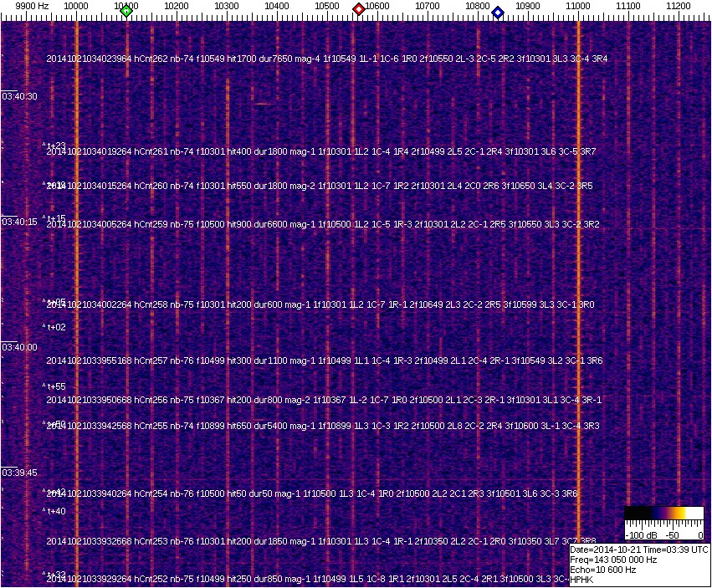Click the 03:40:15 time label
712x588 pixels.
[x=20, y=222]
